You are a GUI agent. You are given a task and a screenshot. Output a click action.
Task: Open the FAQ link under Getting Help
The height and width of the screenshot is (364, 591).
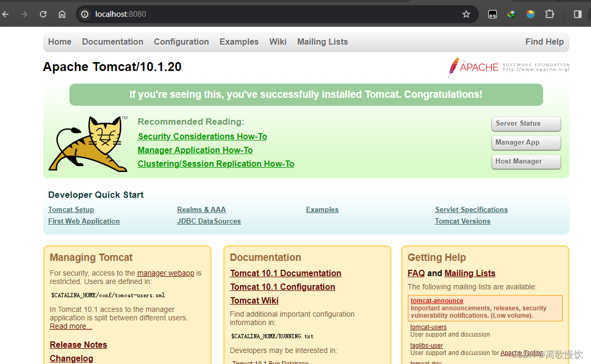coord(416,273)
